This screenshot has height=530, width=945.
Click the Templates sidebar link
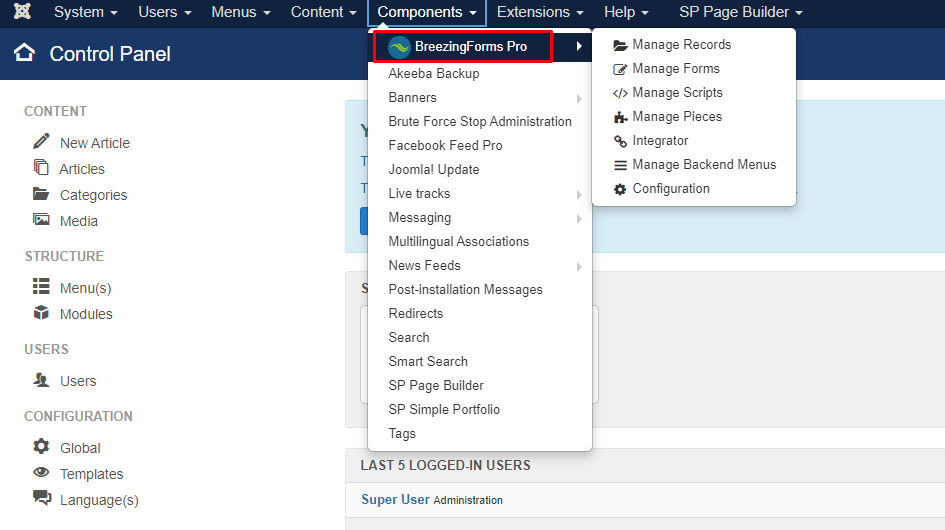tap(92, 475)
